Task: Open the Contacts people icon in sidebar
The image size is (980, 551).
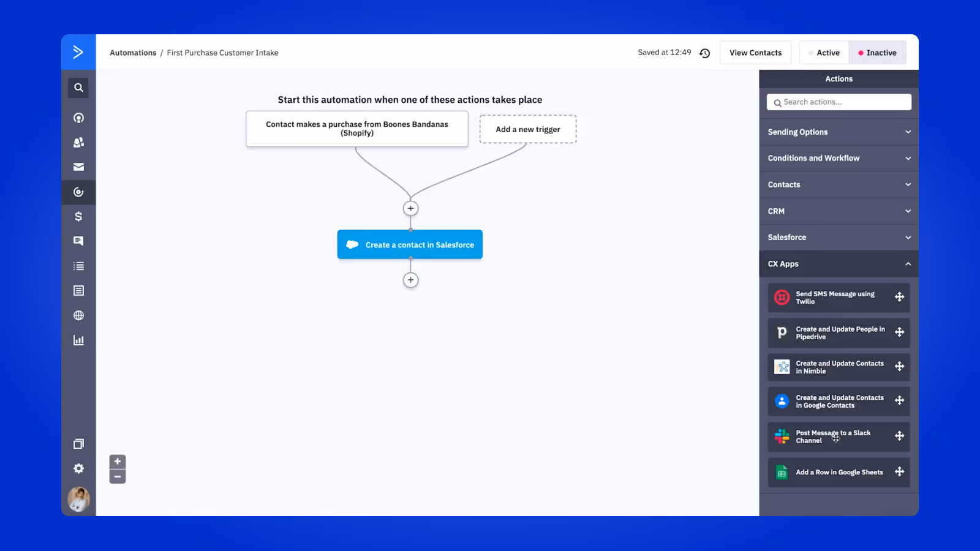Action: pos(78,142)
